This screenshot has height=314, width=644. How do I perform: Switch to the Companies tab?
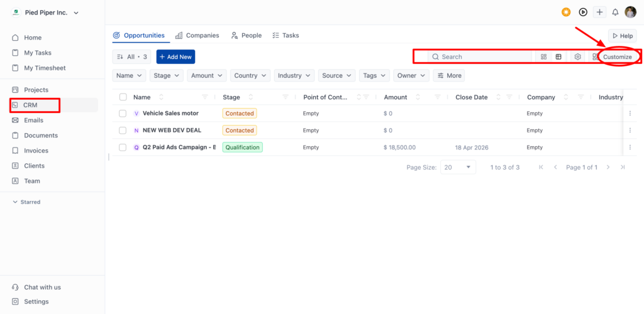[197, 35]
